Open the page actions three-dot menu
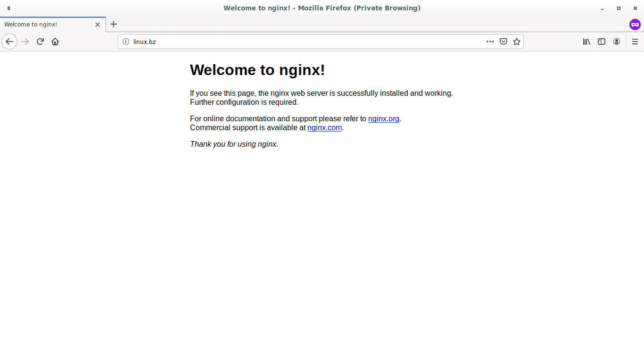This screenshot has height=350, width=644. click(490, 42)
